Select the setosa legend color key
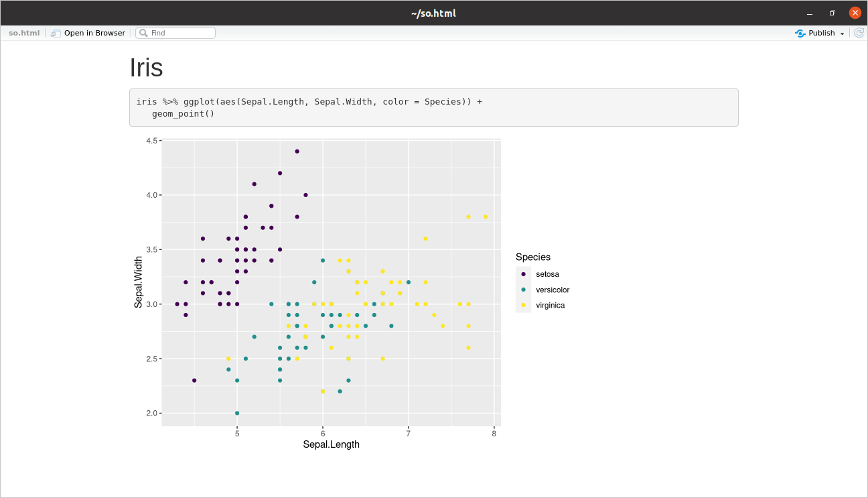Image resolution: width=868 pixels, height=498 pixels. click(523, 273)
